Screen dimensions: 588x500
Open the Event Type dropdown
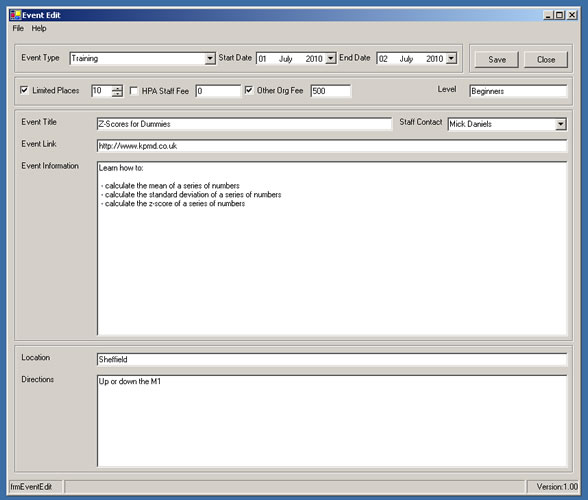pos(210,59)
